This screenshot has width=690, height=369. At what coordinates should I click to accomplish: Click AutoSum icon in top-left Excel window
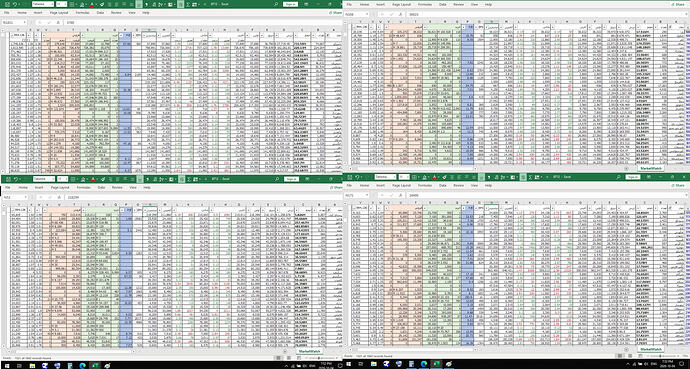188,4
